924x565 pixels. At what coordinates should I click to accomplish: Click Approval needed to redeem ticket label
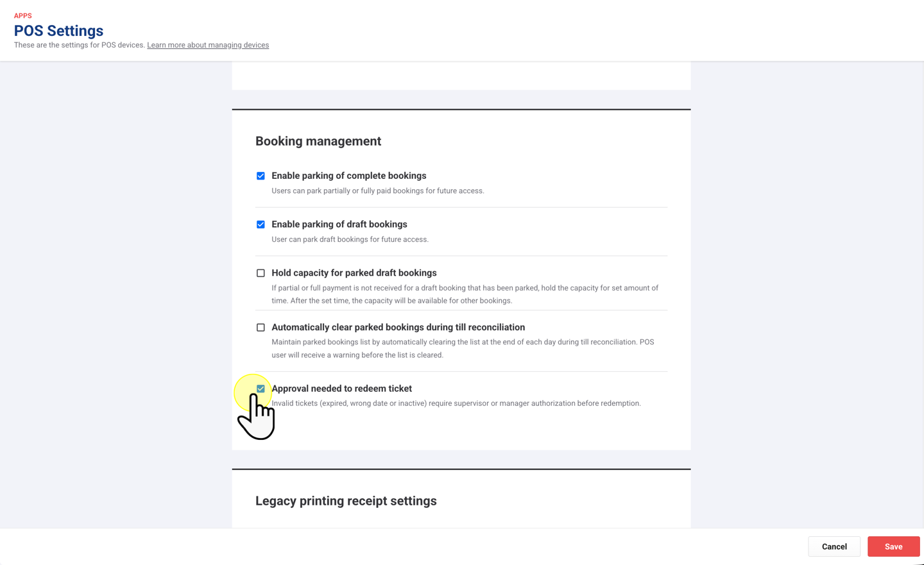(342, 389)
